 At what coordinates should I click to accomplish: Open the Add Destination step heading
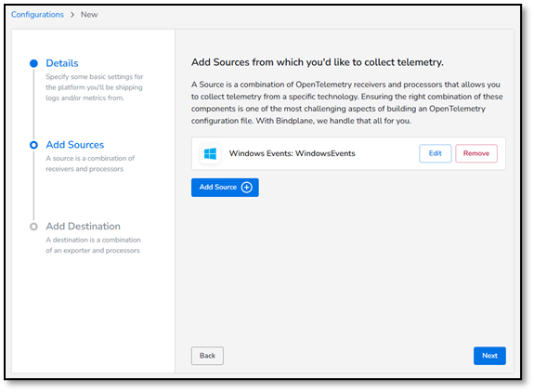(83, 226)
